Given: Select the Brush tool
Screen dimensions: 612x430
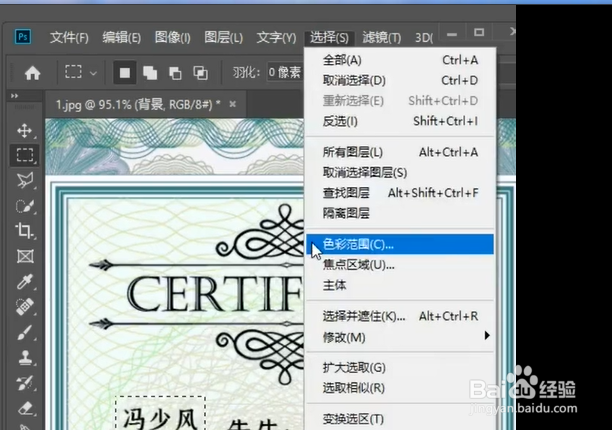Looking at the screenshot, I should [25, 332].
